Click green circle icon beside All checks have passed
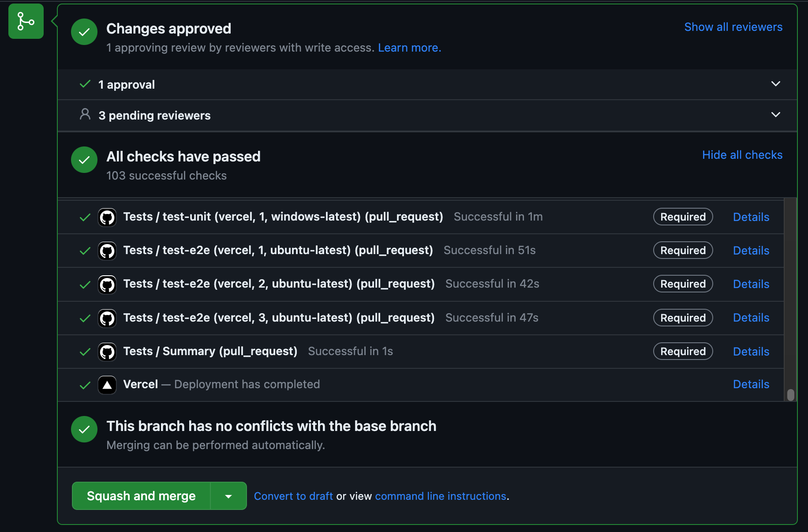This screenshot has width=808, height=532. [84, 160]
